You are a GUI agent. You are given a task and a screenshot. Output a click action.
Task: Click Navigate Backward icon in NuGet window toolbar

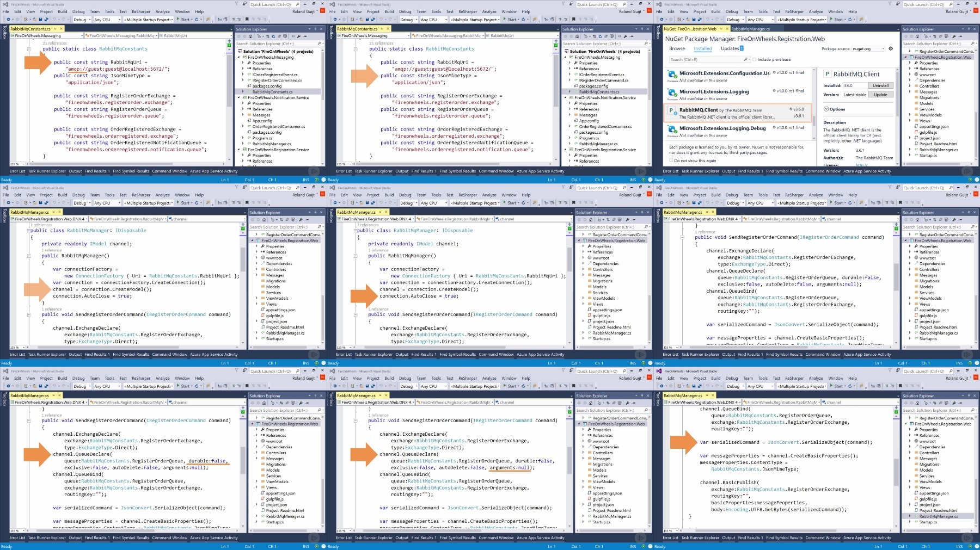tap(662, 20)
